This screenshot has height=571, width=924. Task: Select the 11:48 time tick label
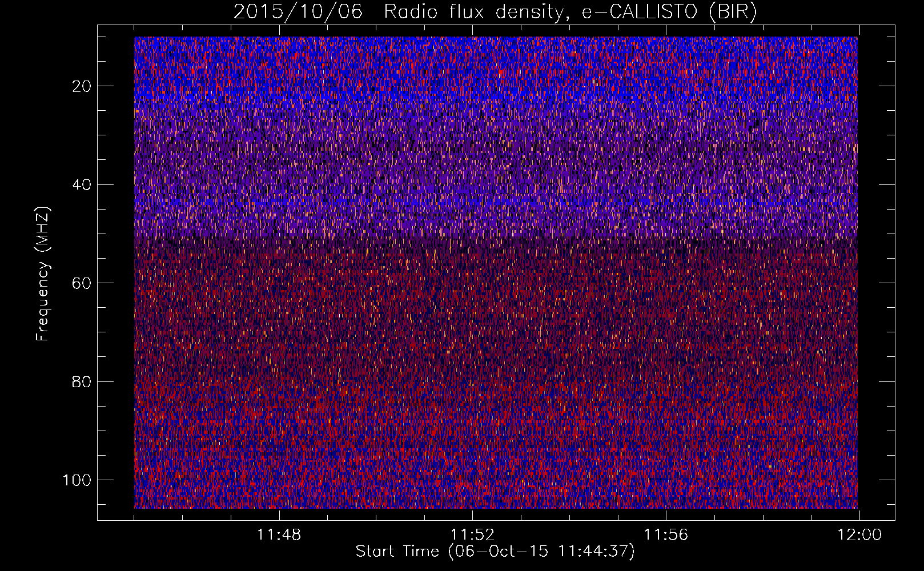[279, 535]
